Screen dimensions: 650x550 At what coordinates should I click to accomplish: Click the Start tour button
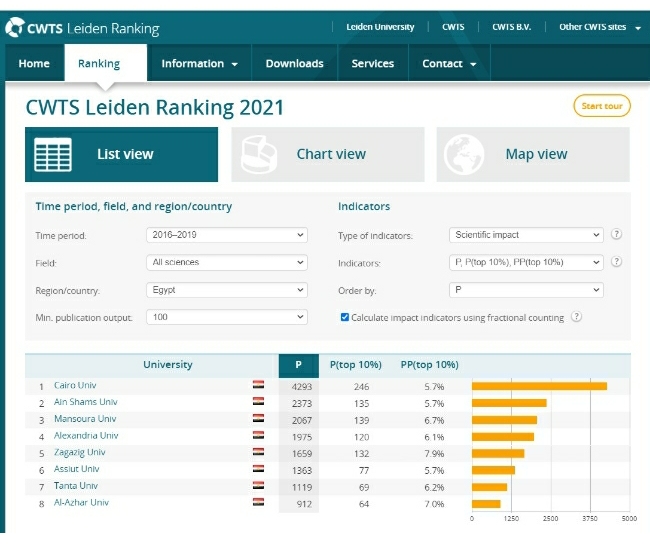tap(602, 106)
